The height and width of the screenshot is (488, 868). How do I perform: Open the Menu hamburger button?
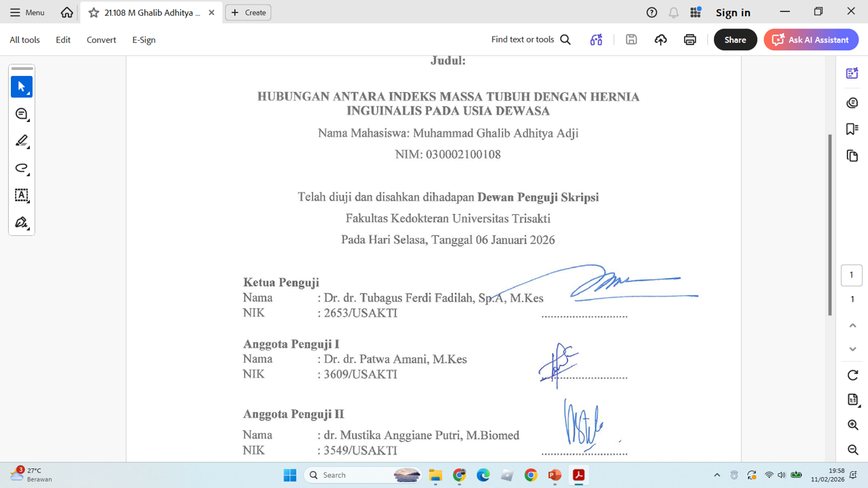(x=27, y=12)
